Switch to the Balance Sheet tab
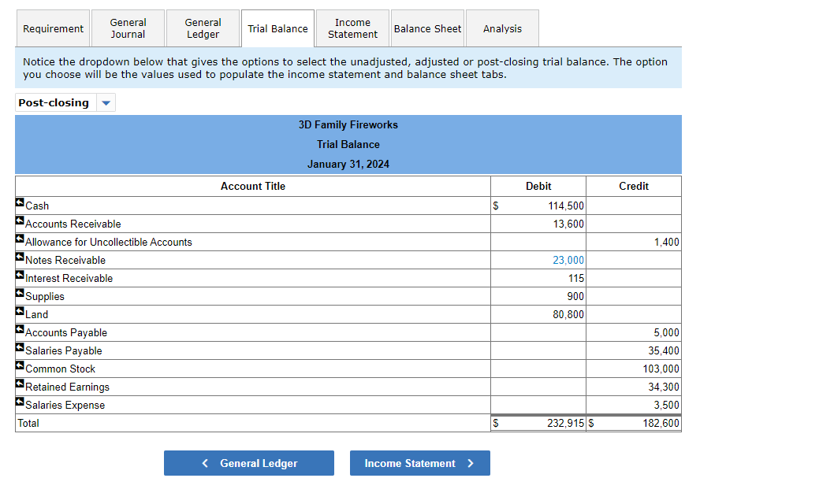Image resolution: width=834 pixels, height=504 pixels. [427, 28]
